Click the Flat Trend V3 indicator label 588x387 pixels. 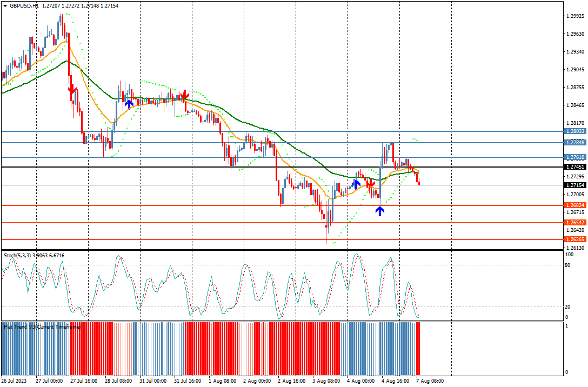point(42,327)
